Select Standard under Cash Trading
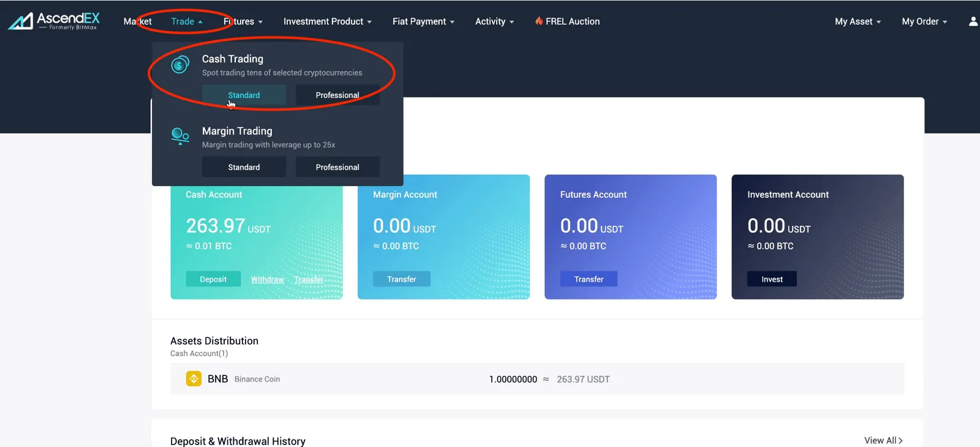 (x=244, y=95)
